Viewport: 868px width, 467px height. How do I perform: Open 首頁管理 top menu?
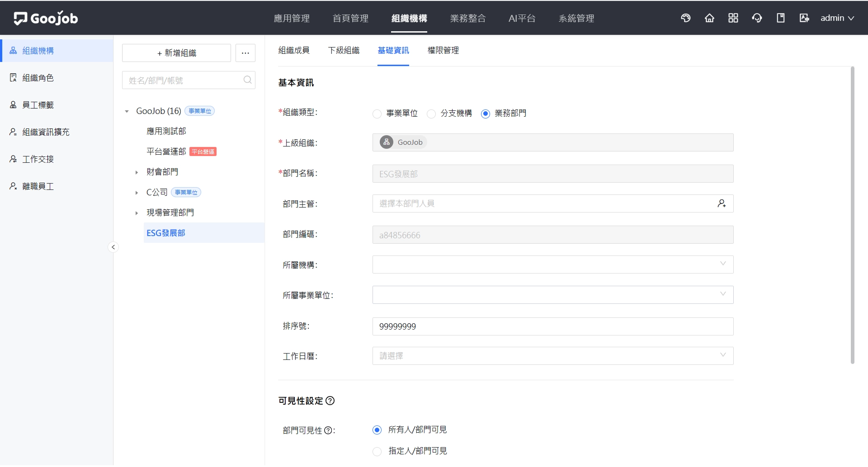pos(350,18)
